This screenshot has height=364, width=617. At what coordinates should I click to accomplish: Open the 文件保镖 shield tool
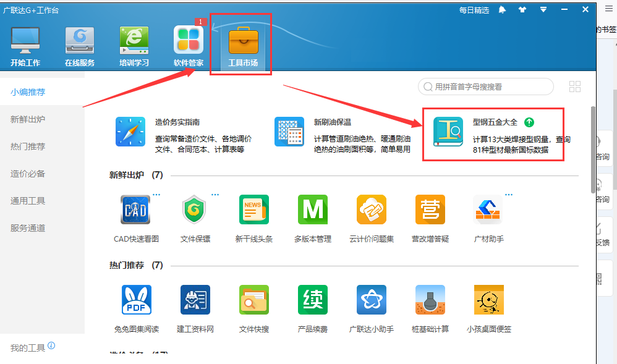click(194, 210)
